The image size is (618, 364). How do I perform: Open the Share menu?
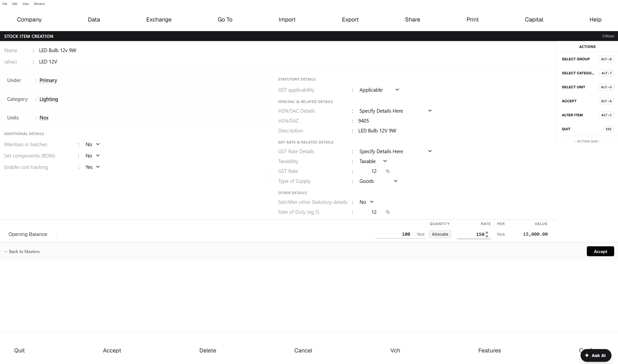[412, 20]
